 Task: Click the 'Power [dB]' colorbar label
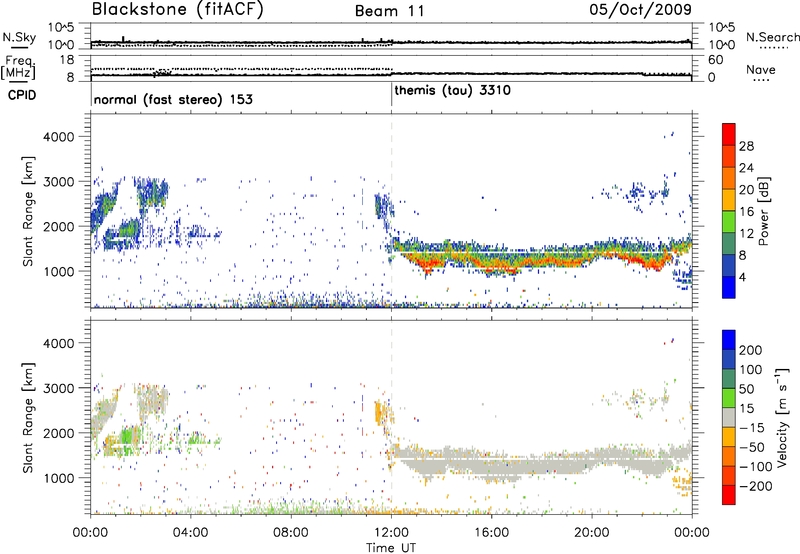point(763,211)
